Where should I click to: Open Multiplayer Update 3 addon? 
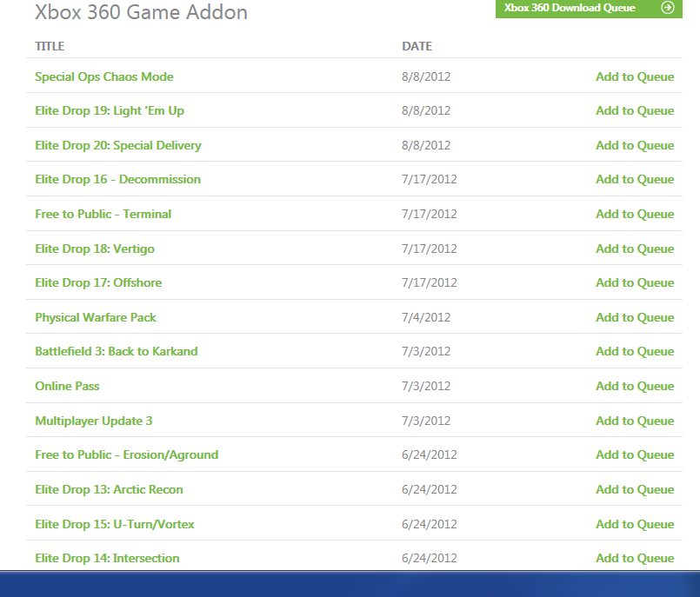point(94,421)
